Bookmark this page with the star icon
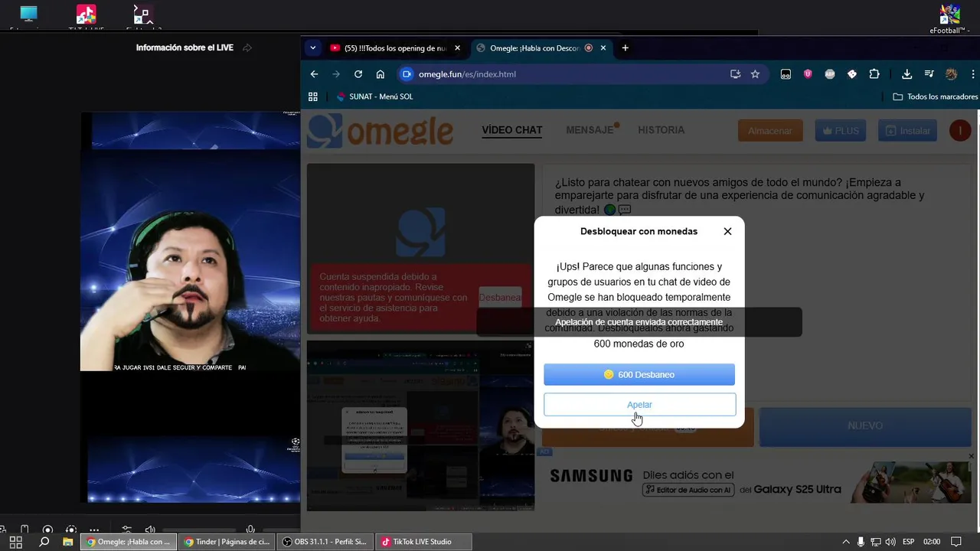The width and height of the screenshot is (980, 551). pyautogui.click(x=755, y=74)
